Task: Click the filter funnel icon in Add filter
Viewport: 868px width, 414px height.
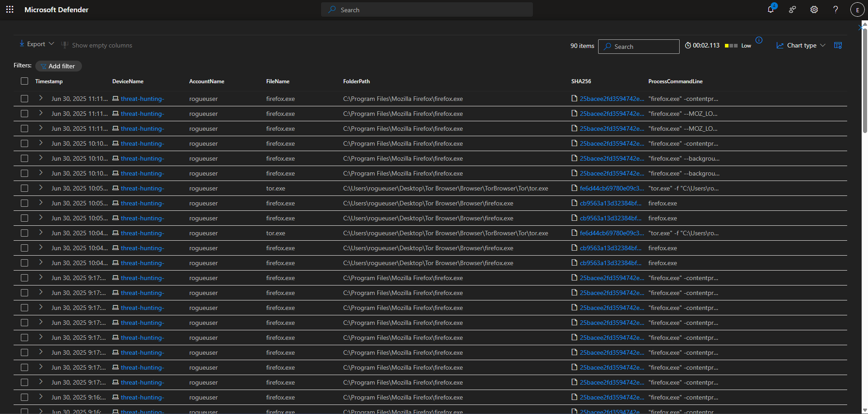Action: click(43, 66)
